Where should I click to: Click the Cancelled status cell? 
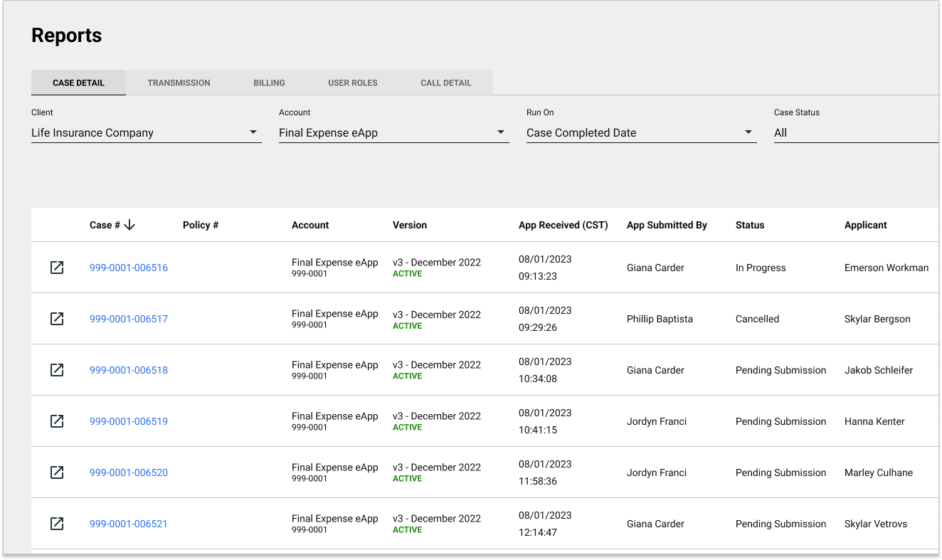pos(757,319)
